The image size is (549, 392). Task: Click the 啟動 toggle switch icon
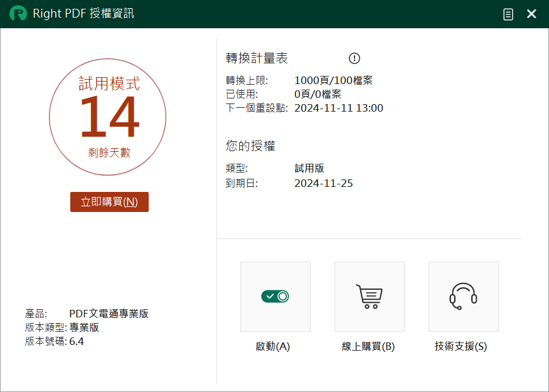click(275, 296)
